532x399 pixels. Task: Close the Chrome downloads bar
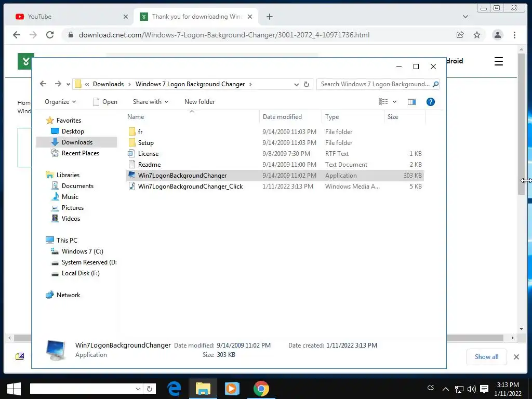click(516, 357)
